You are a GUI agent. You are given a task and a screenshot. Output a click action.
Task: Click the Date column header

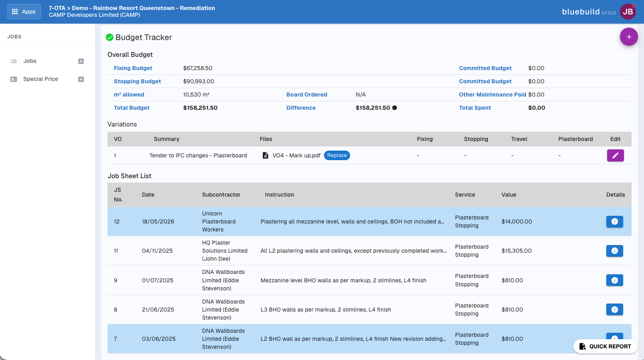coord(148,195)
